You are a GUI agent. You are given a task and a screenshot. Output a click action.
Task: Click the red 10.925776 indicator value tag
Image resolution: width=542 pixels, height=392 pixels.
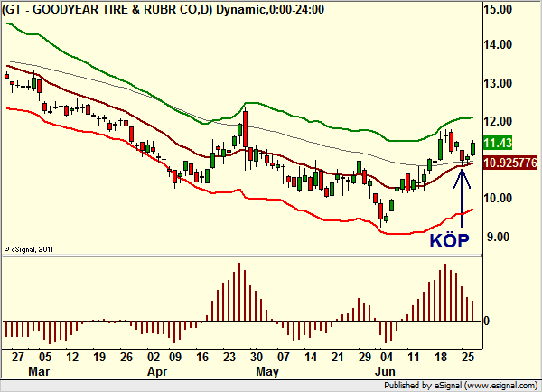[510, 163]
